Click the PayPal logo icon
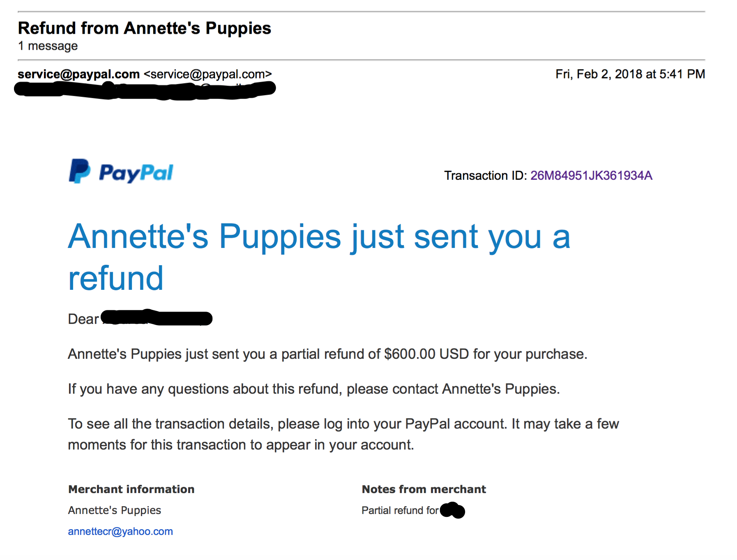This screenshot has width=737, height=560. pyautogui.click(x=80, y=171)
